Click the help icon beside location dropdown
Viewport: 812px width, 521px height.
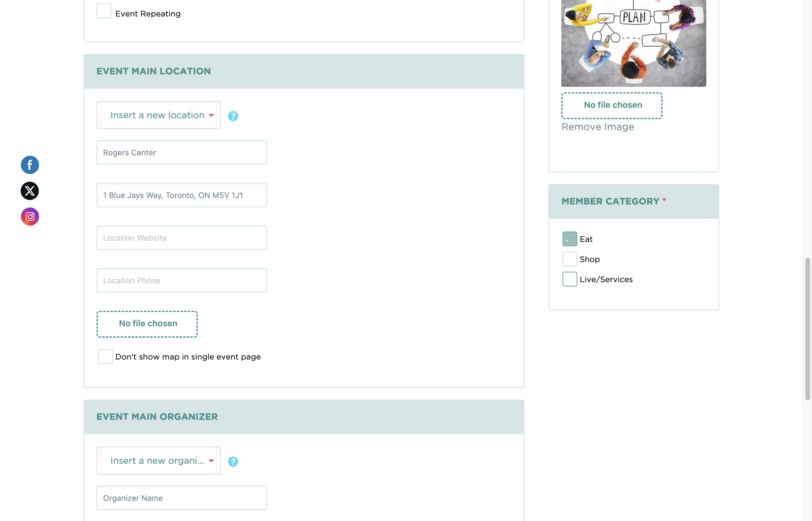[233, 116]
